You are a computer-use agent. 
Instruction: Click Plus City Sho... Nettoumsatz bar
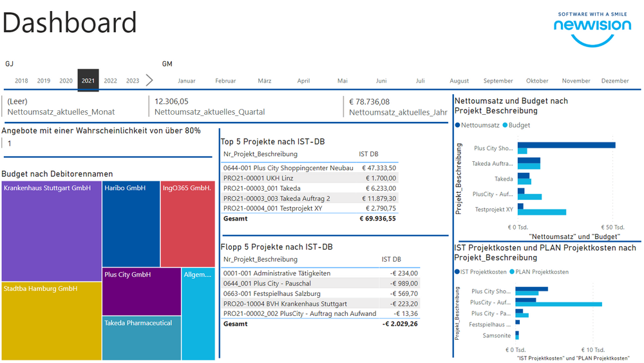[565, 145]
